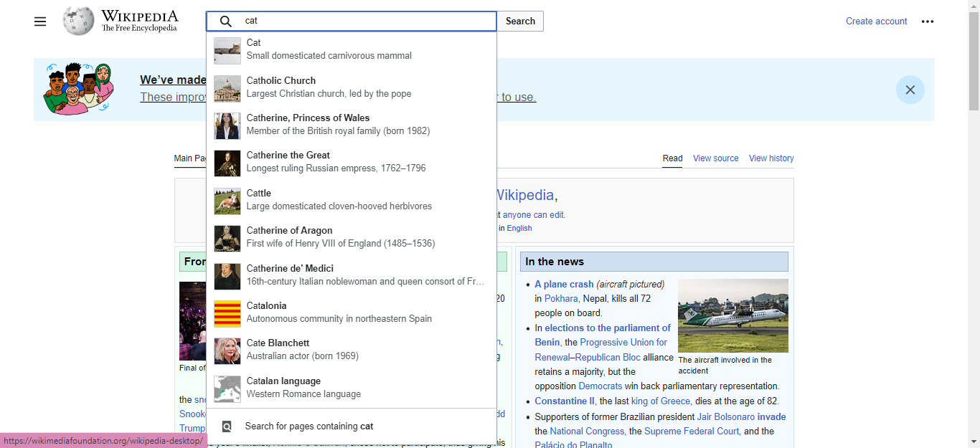Click the Wikipedia globe logo

78,22
